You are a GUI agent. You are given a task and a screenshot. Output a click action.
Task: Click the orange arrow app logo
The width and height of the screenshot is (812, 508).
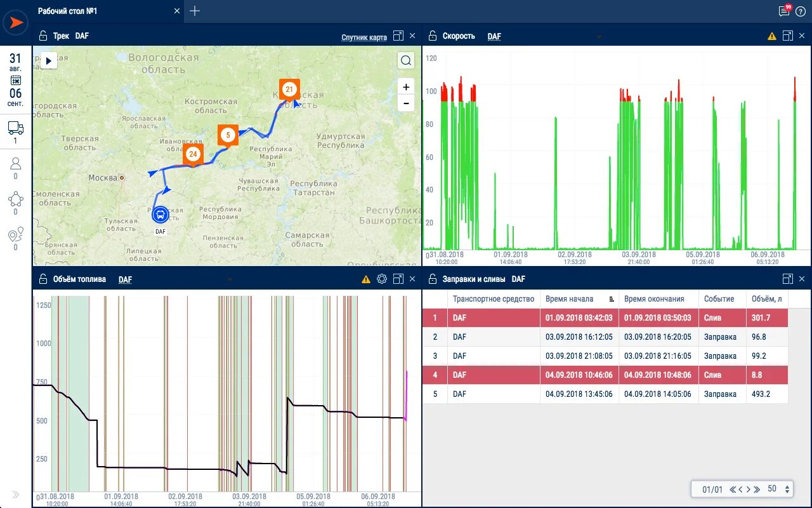click(15, 23)
